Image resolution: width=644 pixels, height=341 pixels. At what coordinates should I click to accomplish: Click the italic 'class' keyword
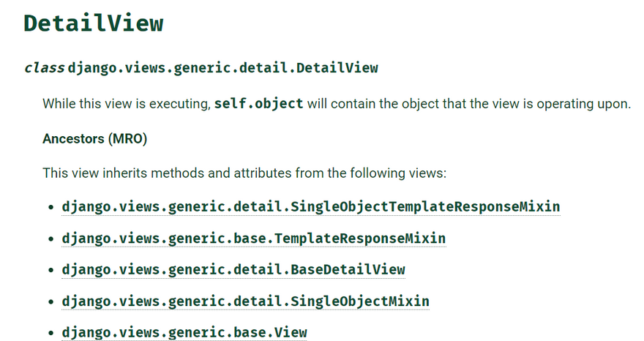[44, 68]
